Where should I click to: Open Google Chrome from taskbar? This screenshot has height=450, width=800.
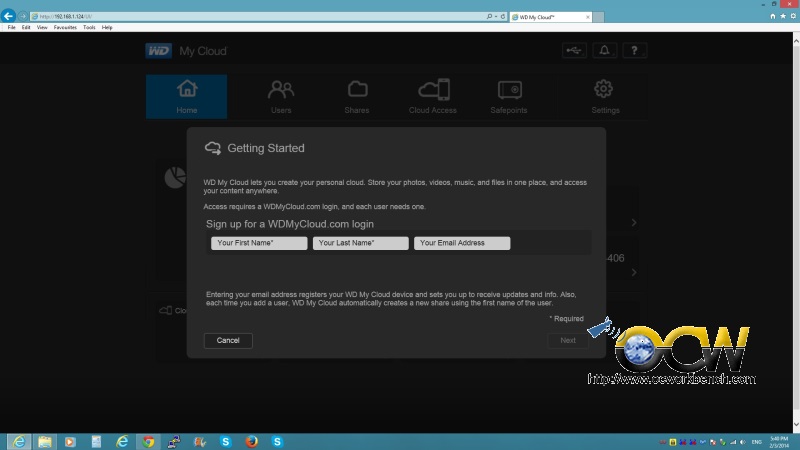(x=148, y=441)
